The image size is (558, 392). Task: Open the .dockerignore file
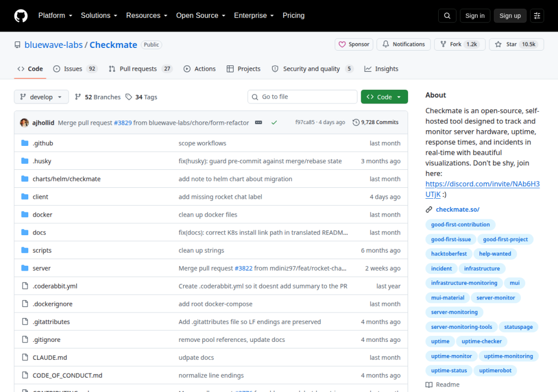pyautogui.click(x=53, y=304)
